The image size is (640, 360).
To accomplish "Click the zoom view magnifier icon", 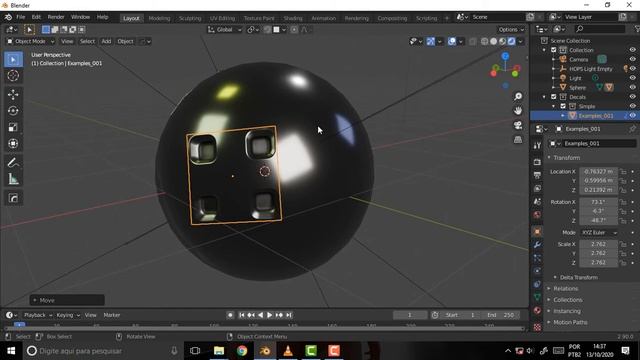I will click(518, 96).
